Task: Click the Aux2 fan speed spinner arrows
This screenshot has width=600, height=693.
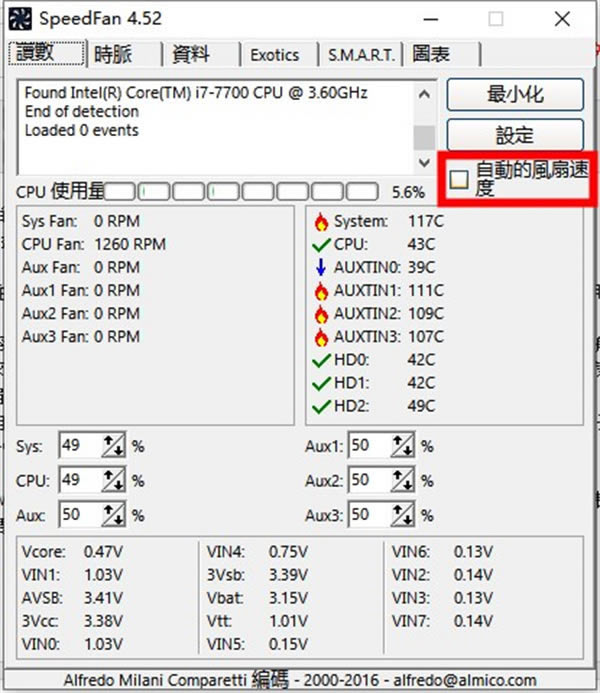Action: tap(403, 480)
